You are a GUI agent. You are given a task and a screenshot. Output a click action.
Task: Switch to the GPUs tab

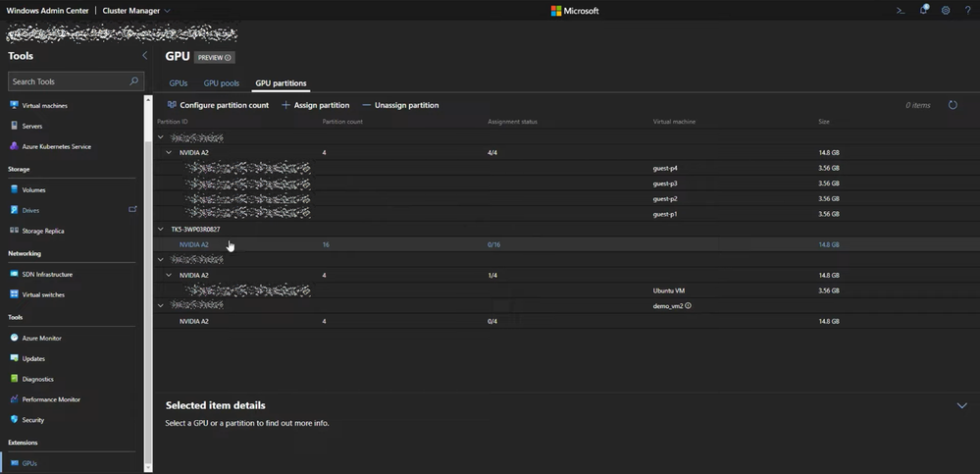click(x=179, y=83)
